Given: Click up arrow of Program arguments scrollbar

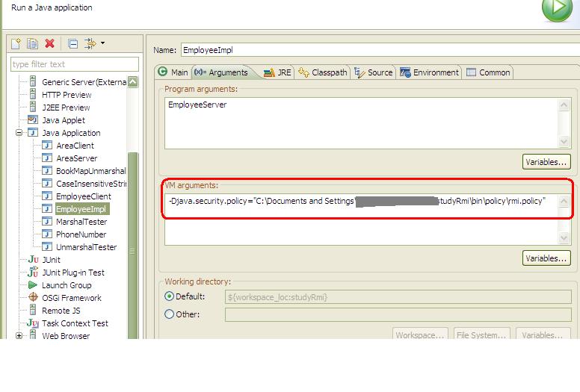Looking at the screenshot, I should pyautogui.click(x=564, y=105).
